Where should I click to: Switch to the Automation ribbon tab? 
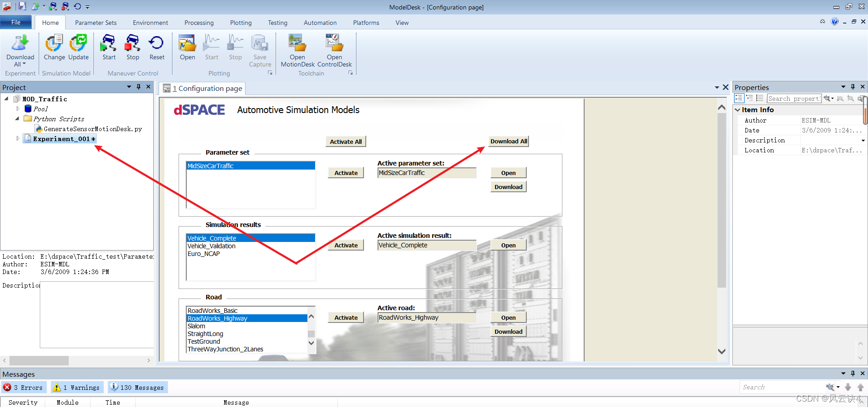click(320, 23)
